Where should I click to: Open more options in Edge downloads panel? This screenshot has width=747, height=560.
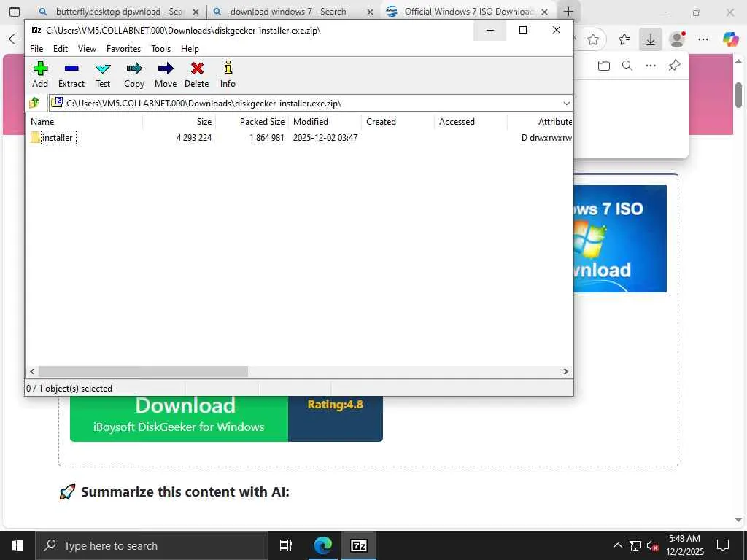tap(651, 66)
